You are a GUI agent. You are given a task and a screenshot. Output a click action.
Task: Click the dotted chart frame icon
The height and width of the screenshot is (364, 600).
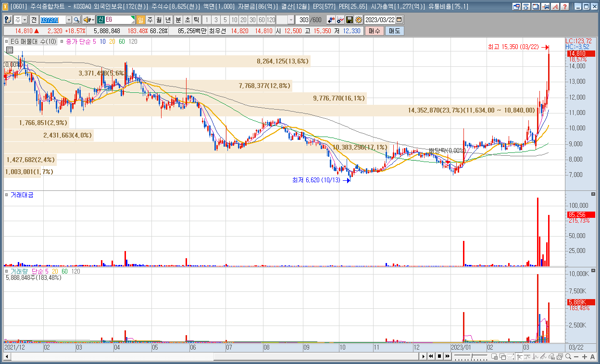click(x=511, y=356)
